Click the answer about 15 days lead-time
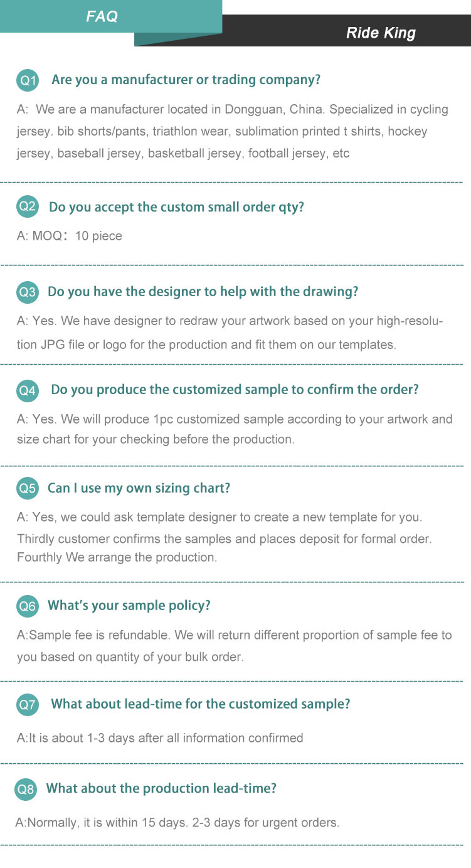471x868 pixels. [x=177, y=822]
